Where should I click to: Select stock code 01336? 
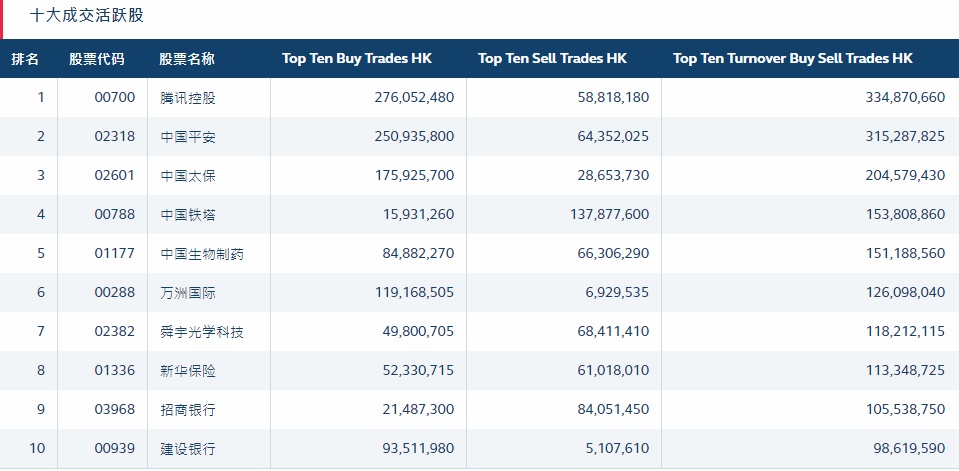point(114,371)
